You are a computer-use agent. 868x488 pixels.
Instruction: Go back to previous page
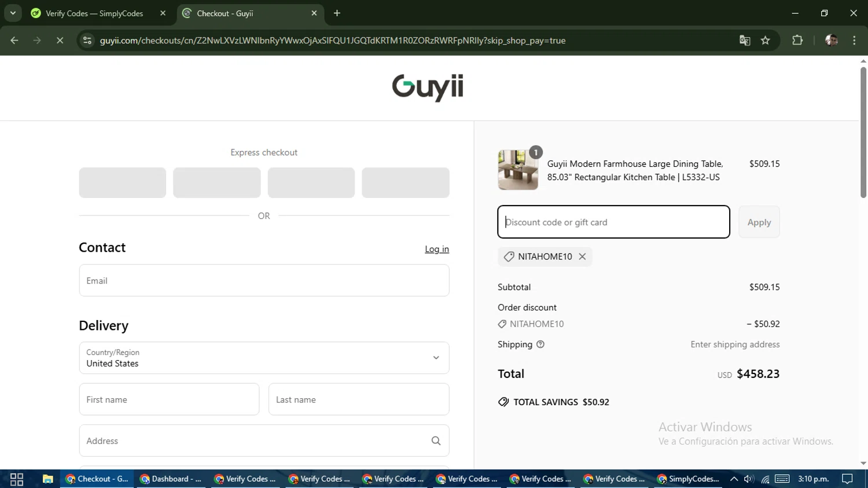click(14, 41)
